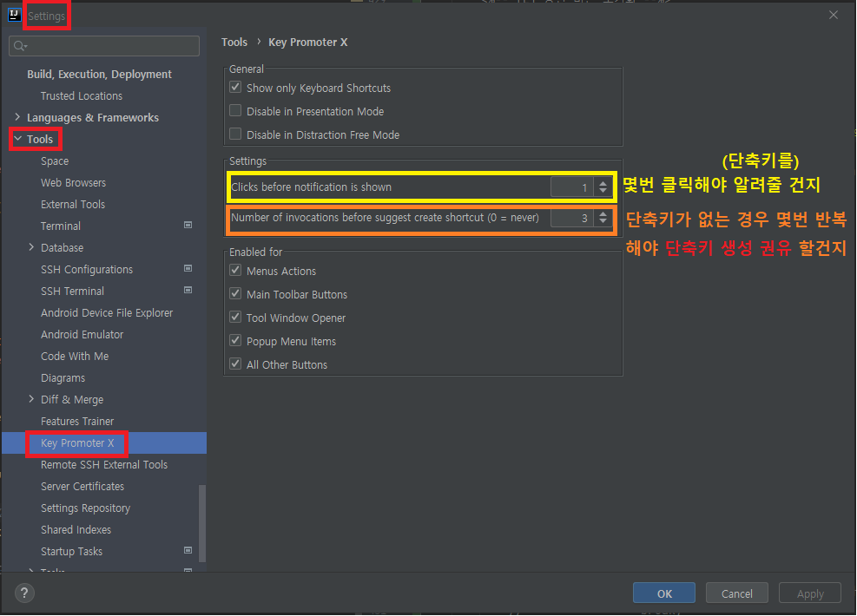Open Android Device File Explorer settings
857x616 pixels.
107,313
